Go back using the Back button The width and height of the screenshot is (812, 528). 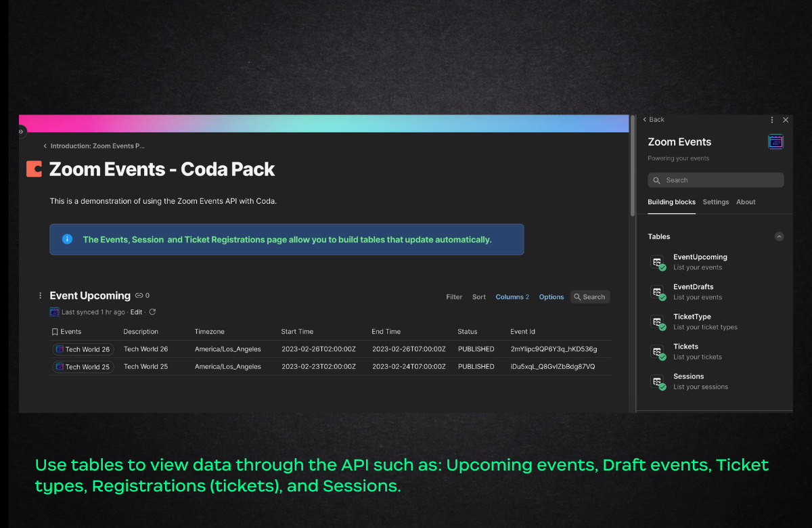tap(654, 120)
